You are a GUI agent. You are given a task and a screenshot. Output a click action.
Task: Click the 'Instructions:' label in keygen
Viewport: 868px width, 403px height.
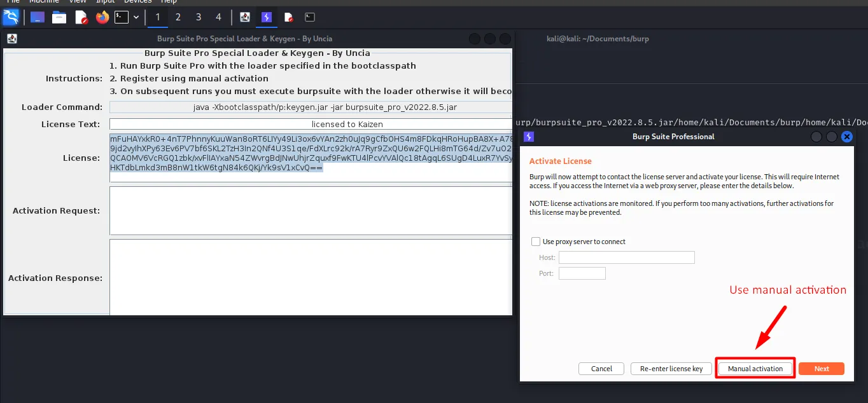click(x=74, y=79)
